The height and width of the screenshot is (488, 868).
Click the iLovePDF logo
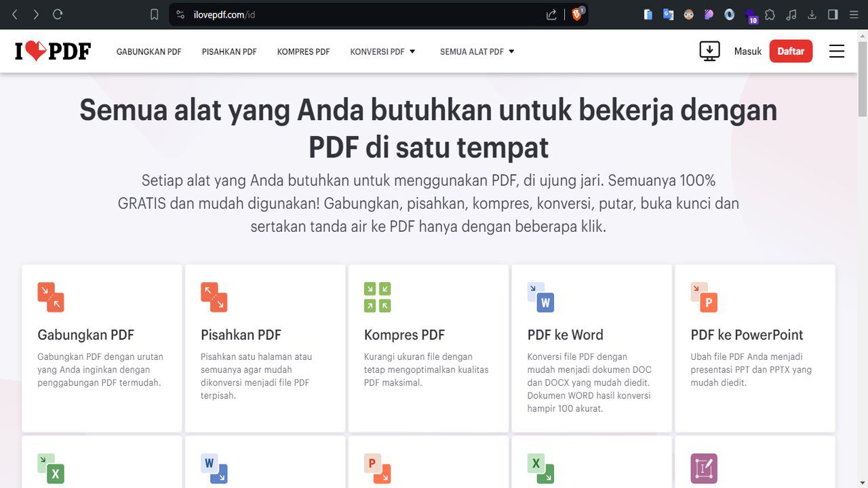pos(53,51)
